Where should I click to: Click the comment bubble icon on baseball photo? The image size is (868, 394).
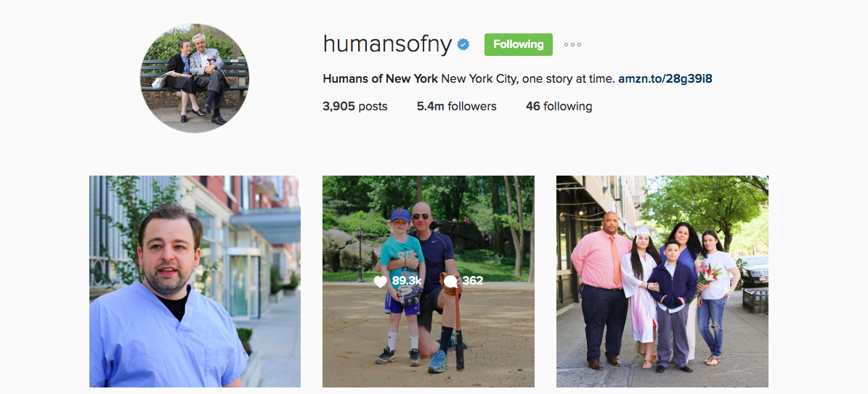coord(450,282)
